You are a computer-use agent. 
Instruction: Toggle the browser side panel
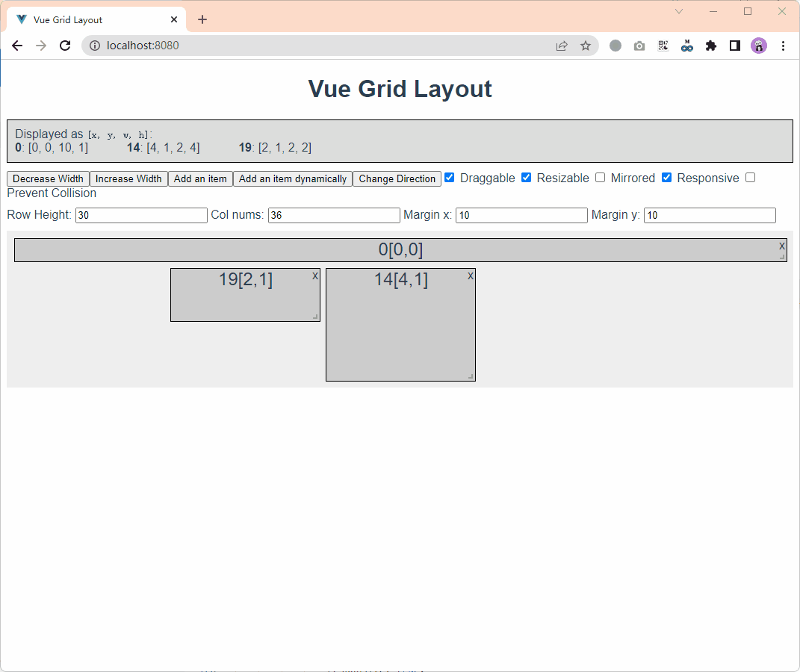click(735, 46)
